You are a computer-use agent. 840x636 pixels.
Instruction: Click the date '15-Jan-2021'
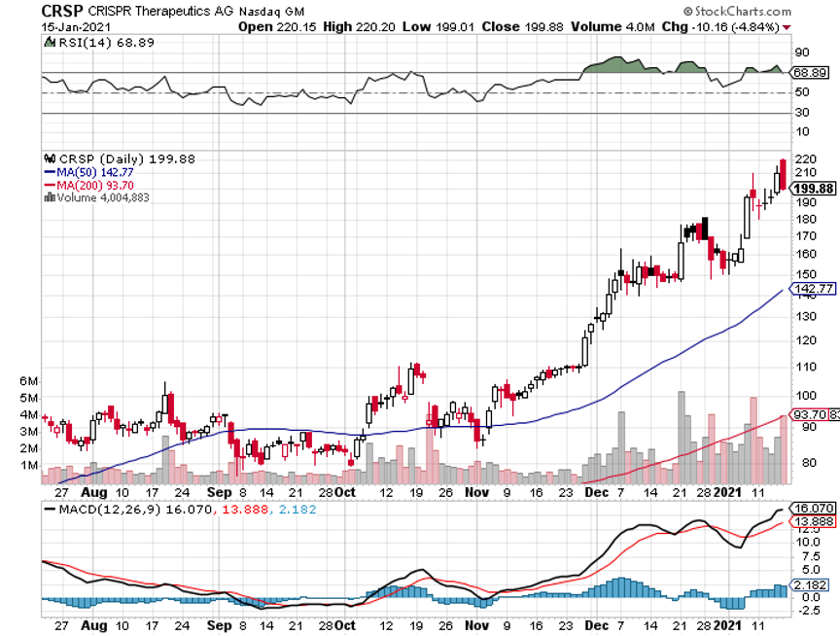tap(76, 27)
